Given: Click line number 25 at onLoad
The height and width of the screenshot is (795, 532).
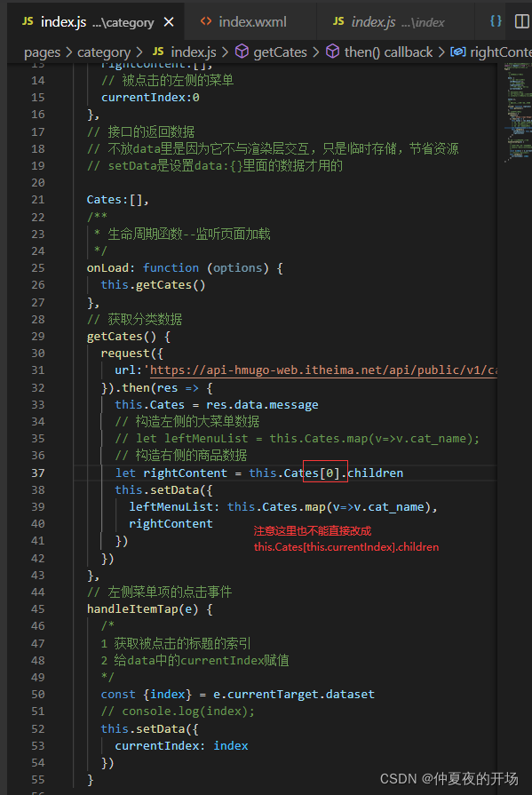Looking at the screenshot, I should pyautogui.click(x=38, y=267).
